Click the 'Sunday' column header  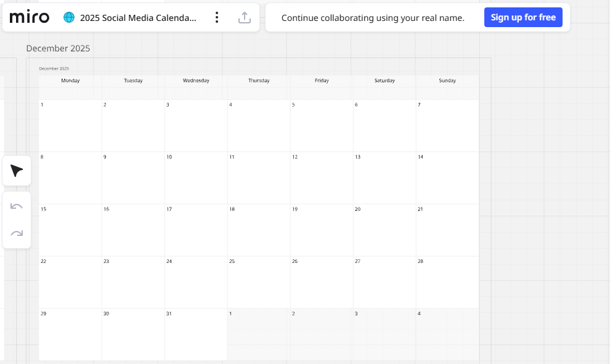pyautogui.click(x=447, y=80)
